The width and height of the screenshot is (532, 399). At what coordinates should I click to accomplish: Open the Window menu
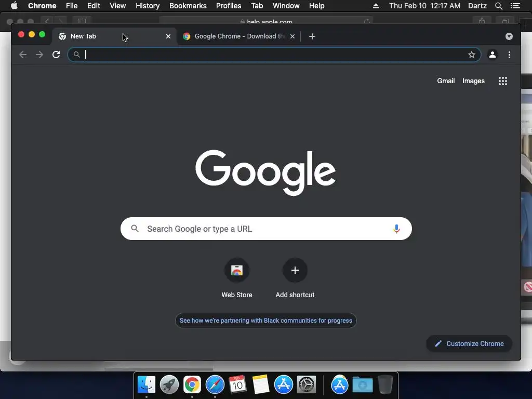286,6
